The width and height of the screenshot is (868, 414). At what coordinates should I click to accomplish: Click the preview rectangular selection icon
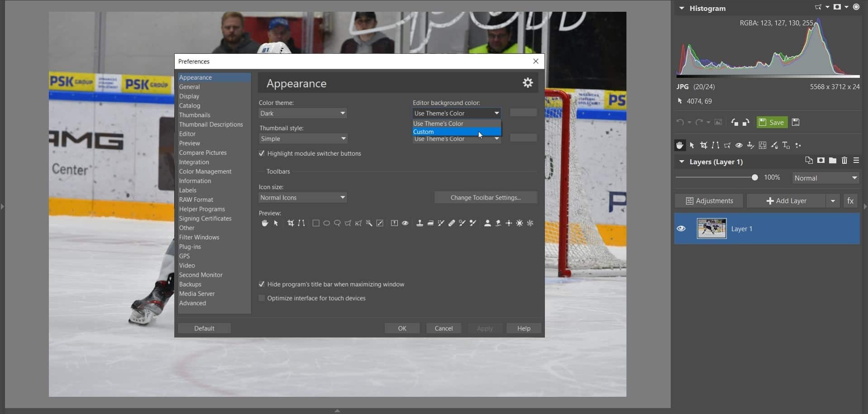click(x=316, y=223)
